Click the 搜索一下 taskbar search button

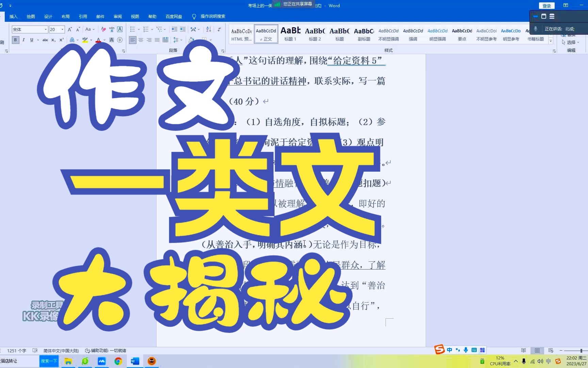tap(49, 361)
